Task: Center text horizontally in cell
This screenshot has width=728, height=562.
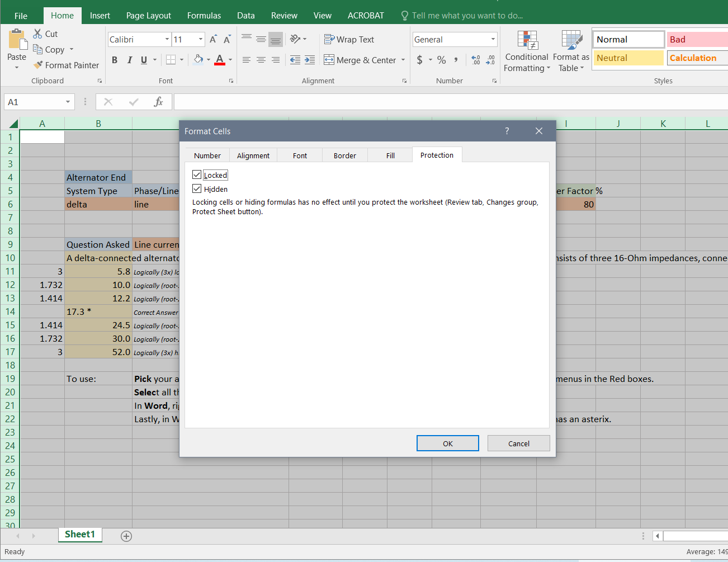Action: point(261,60)
